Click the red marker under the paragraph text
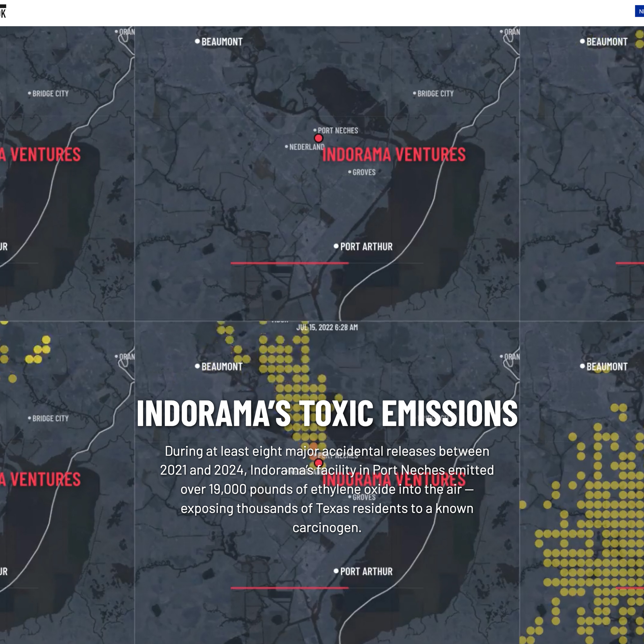Viewport: 644px width, 644px height. click(x=318, y=463)
